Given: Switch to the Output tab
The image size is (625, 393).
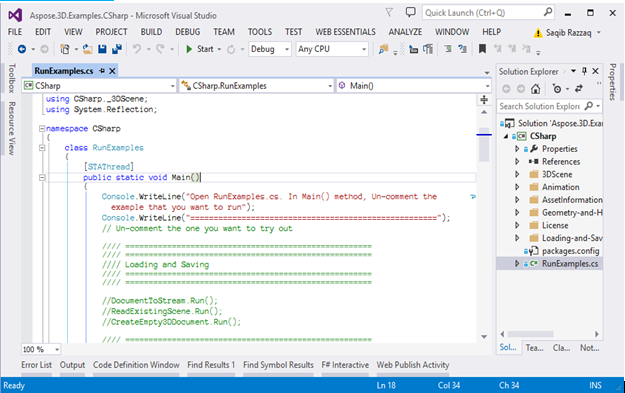Looking at the screenshot, I should tap(72, 365).
